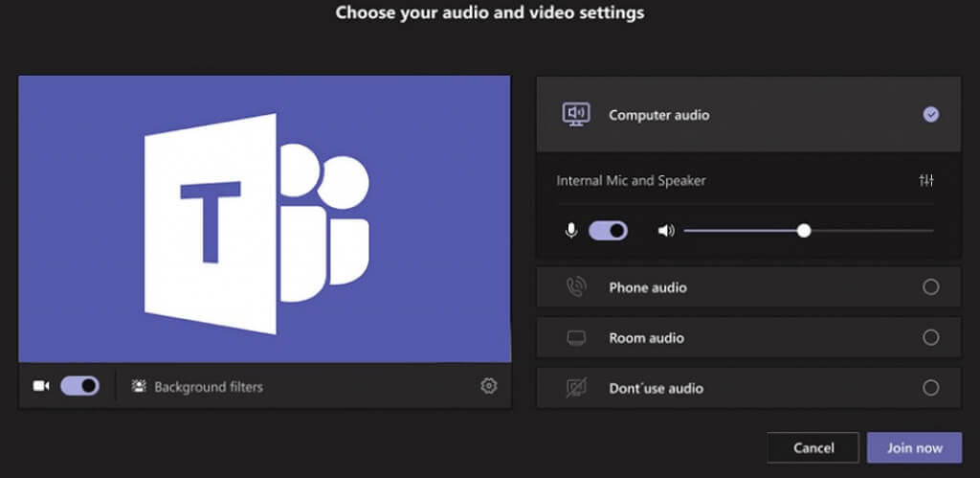The height and width of the screenshot is (478, 980).
Task: Click the Phone audio handset icon
Action: 575,287
